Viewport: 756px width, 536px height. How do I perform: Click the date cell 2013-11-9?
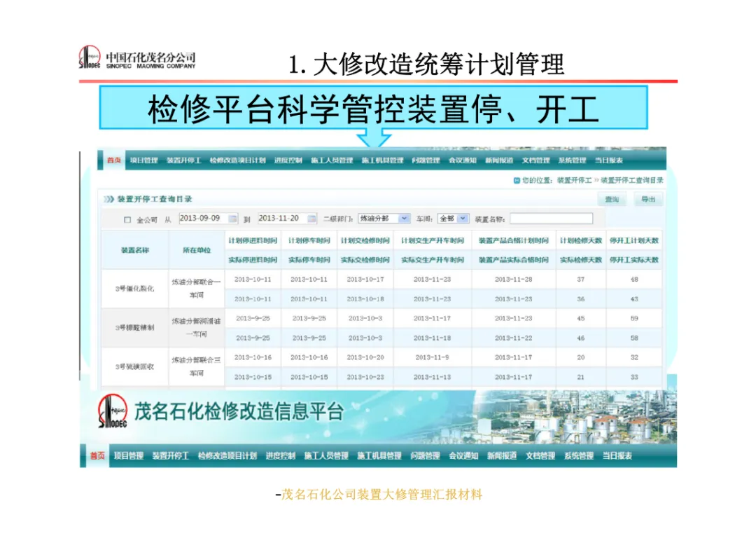point(433,357)
